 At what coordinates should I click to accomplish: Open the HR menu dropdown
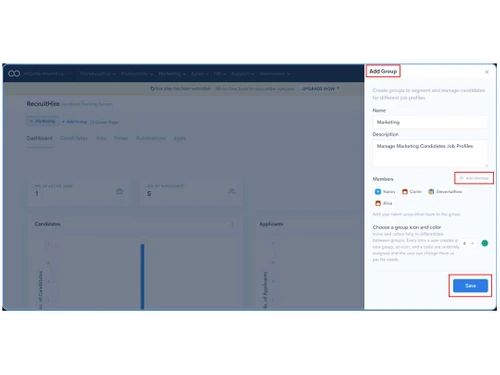coord(220,74)
